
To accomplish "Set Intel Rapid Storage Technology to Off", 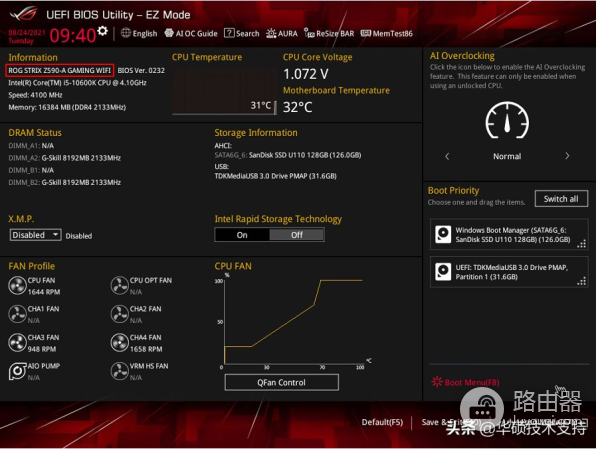I will click(297, 235).
